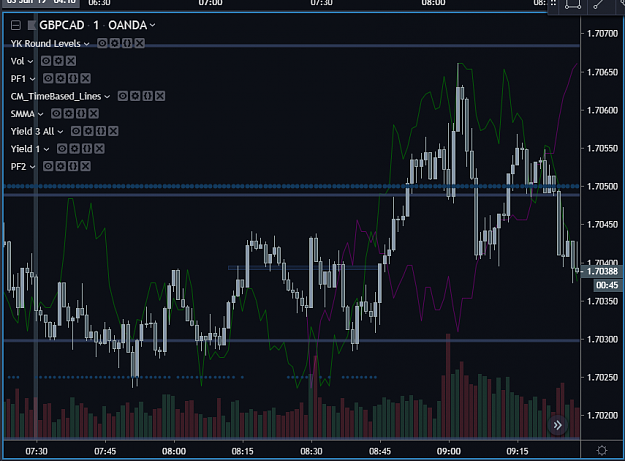625x461 pixels.
Task: Remove CM_TimeBased_Lines indicator
Action: tap(160, 96)
